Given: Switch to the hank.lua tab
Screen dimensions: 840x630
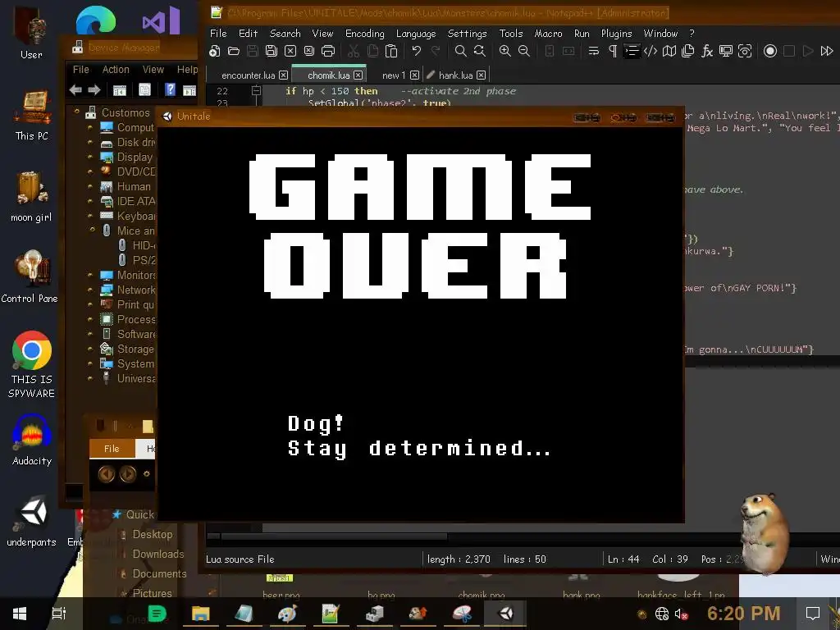Looking at the screenshot, I should pyautogui.click(x=455, y=75).
